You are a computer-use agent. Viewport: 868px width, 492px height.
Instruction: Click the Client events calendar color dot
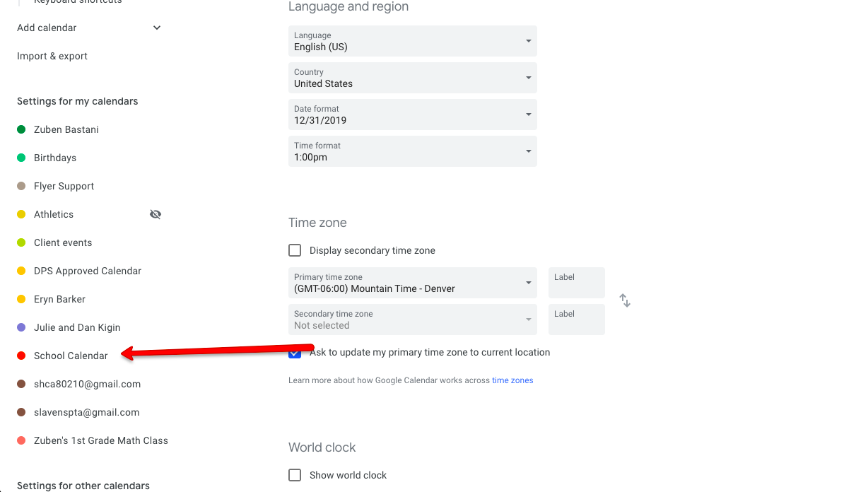[21, 242]
